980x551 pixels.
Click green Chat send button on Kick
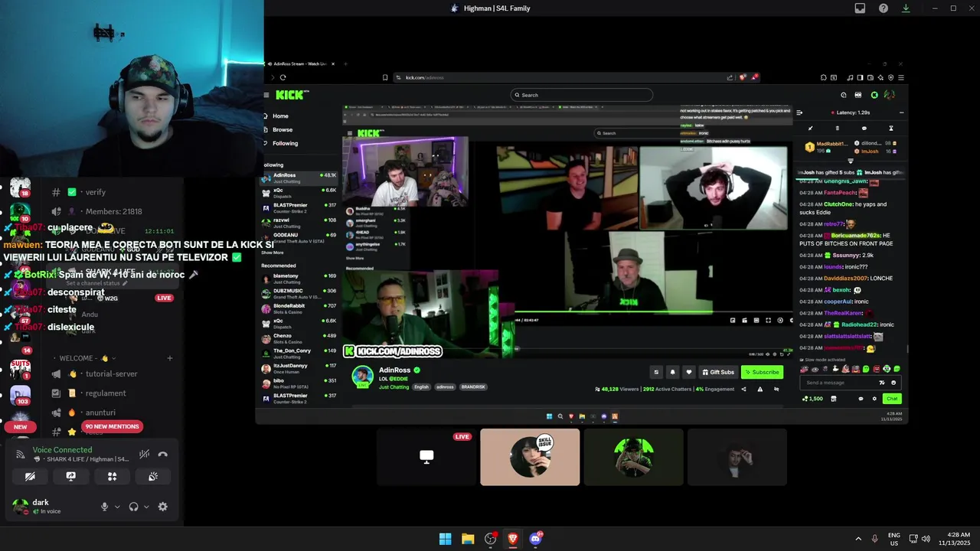892,399
